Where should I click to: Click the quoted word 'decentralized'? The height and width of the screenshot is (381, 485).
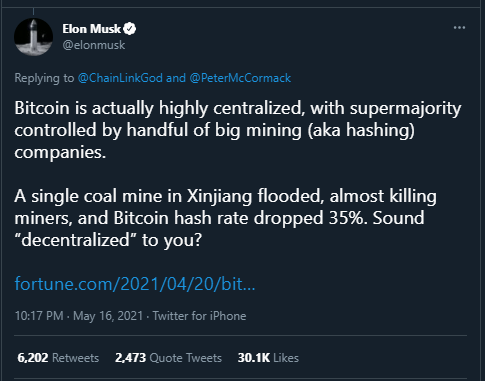coord(75,240)
